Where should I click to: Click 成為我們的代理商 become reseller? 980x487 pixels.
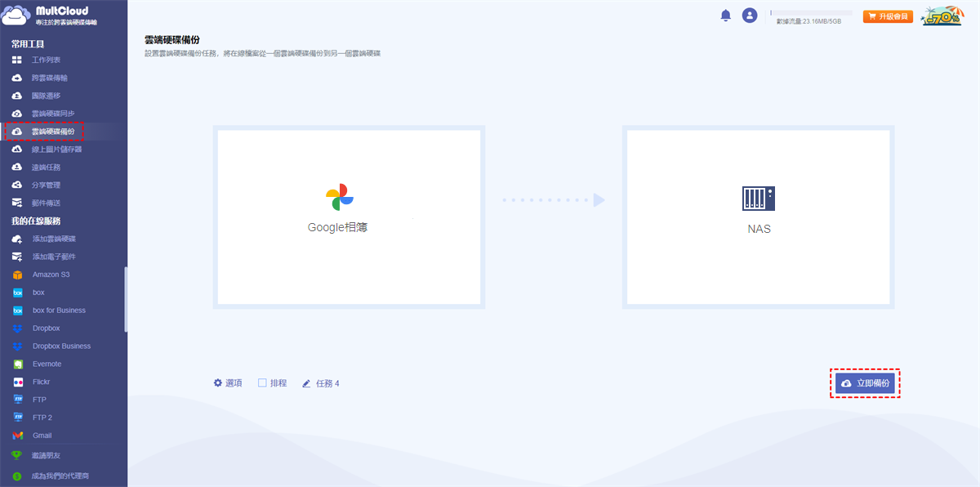tap(51, 476)
